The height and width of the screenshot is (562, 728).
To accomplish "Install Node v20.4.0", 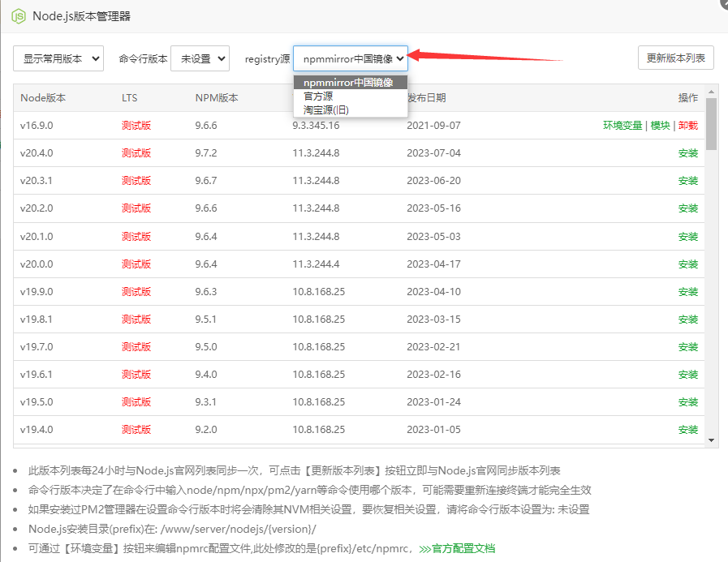I will point(688,153).
